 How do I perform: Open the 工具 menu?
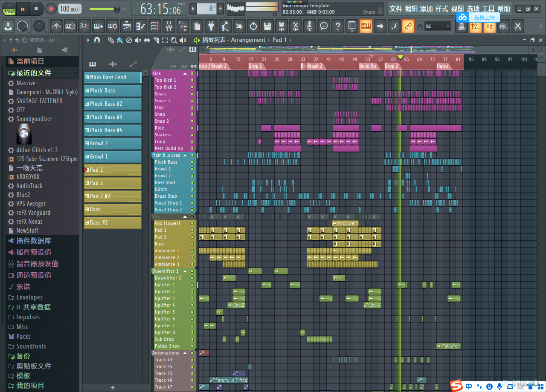coord(488,9)
